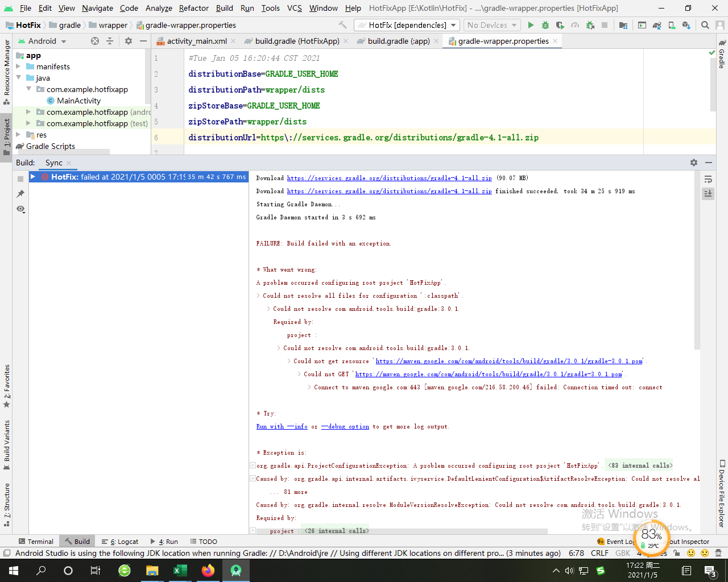Open Event Log in status bar
Screen dimensions: 728x582
615,542
